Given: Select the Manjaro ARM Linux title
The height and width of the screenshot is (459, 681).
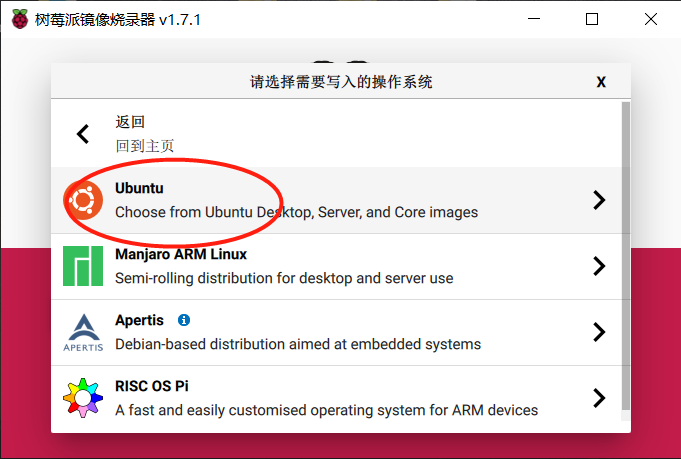Looking at the screenshot, I should click(x=181, y=254).
